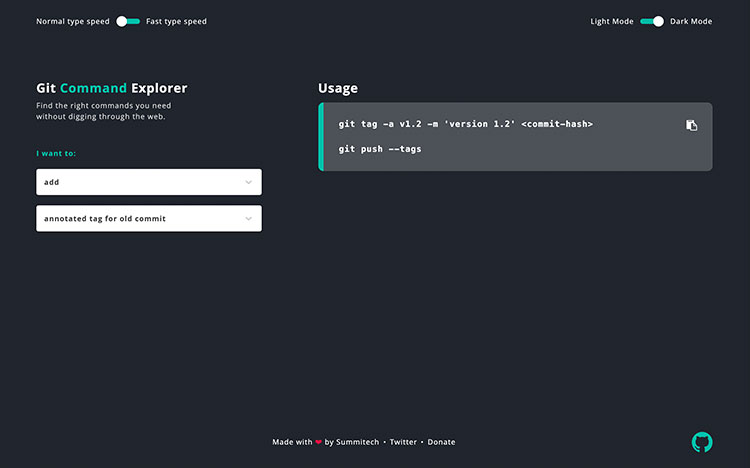This screenshot has width=750, height=468.
Task: Visit the Twitter link in footer
Action: pos(403,442)
